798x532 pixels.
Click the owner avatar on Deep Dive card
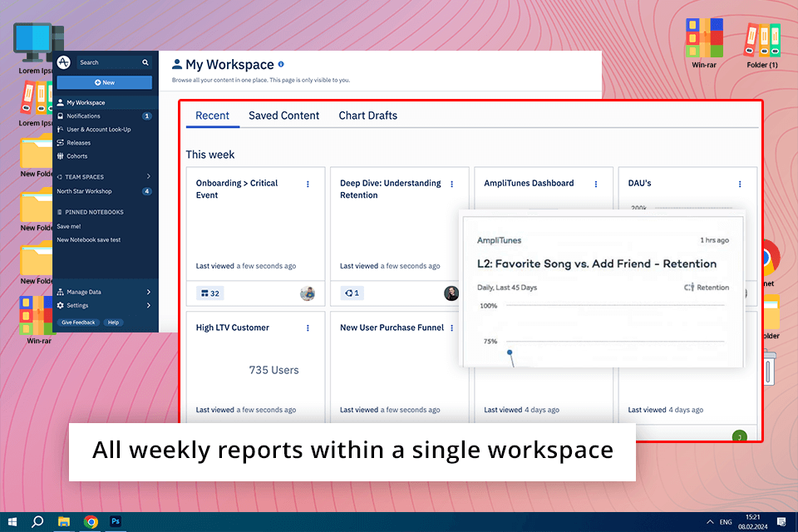point(451,293)
